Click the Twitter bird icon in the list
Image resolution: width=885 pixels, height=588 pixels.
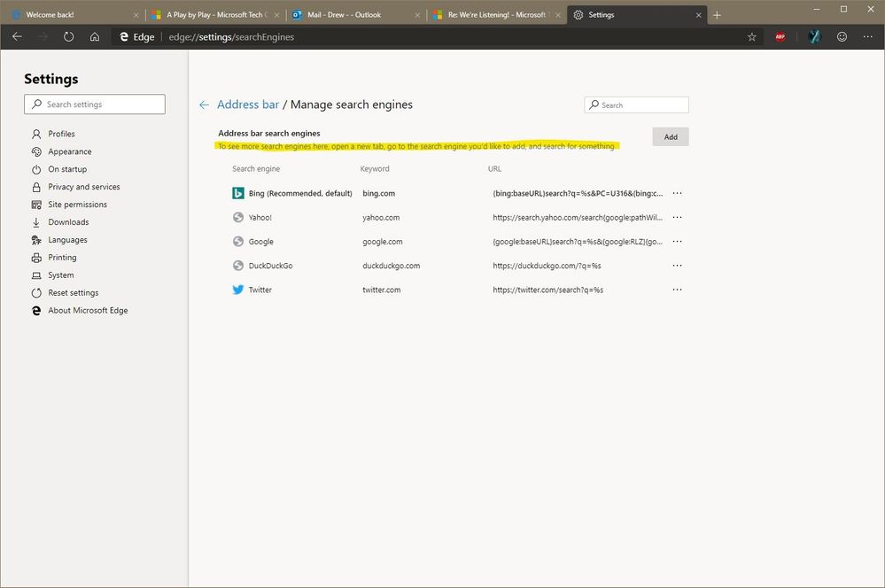coord(238,290)
